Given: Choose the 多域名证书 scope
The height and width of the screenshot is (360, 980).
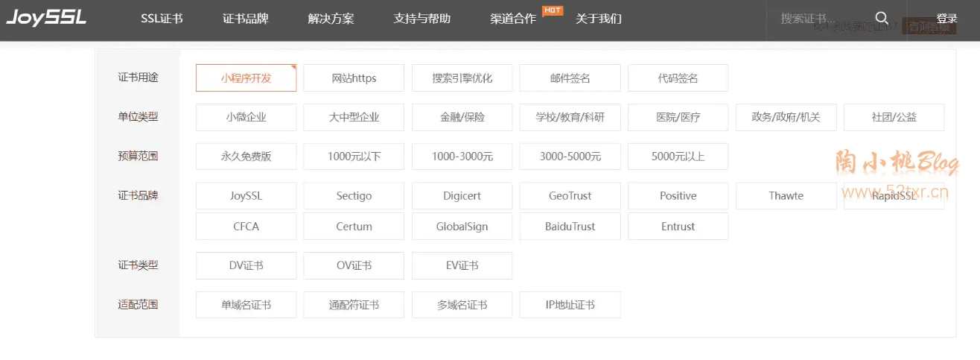Looking at the screenshot, I should (x=462, y=305).
